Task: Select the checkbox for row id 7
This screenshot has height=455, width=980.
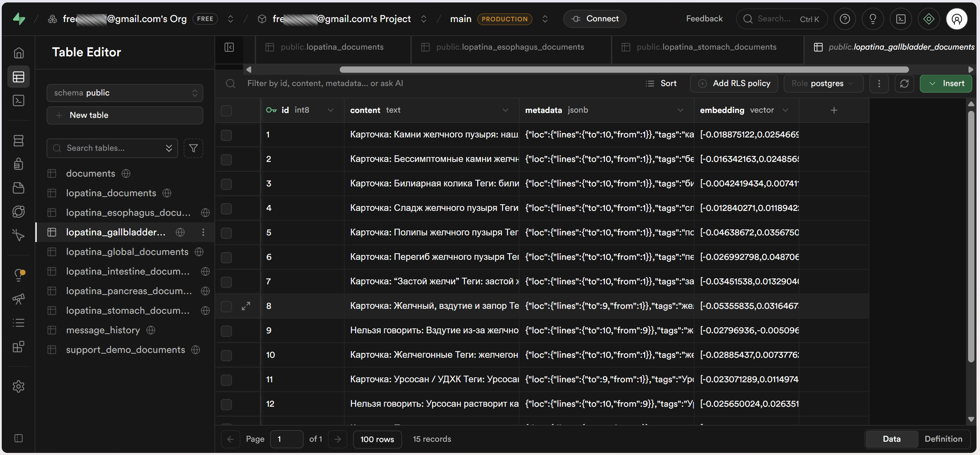Action: point(226,282)
